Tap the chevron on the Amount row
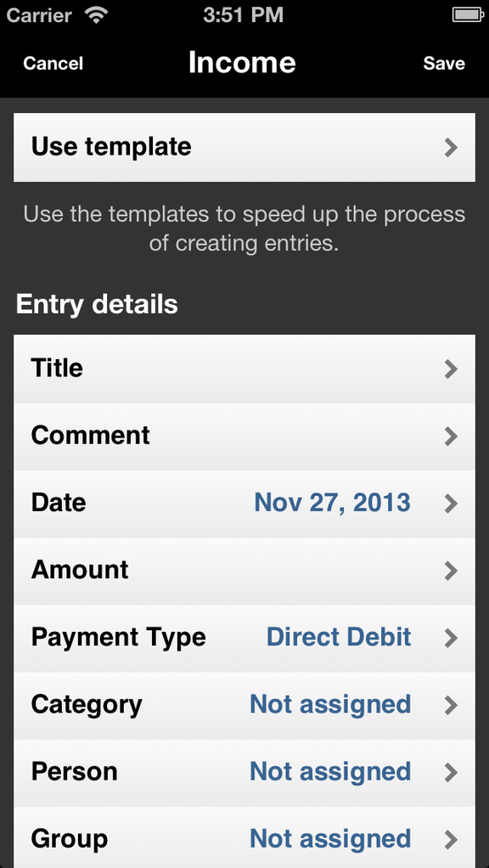 [x=452, y=571]
